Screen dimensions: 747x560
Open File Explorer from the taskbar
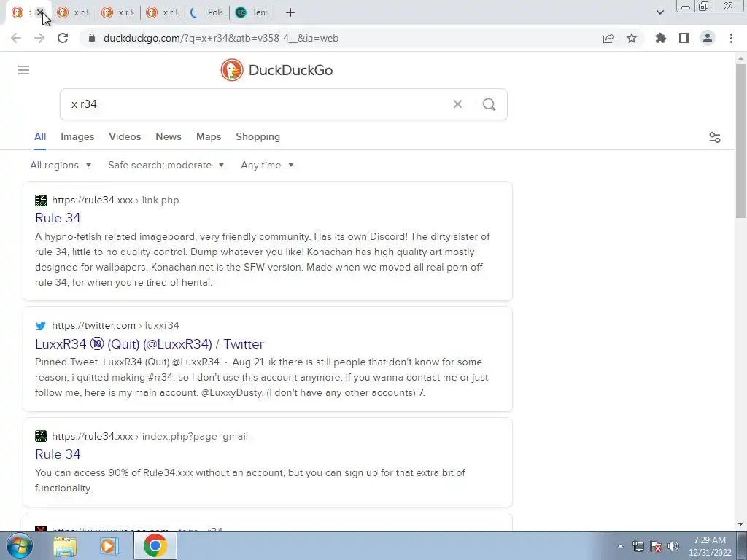point(65,545)
